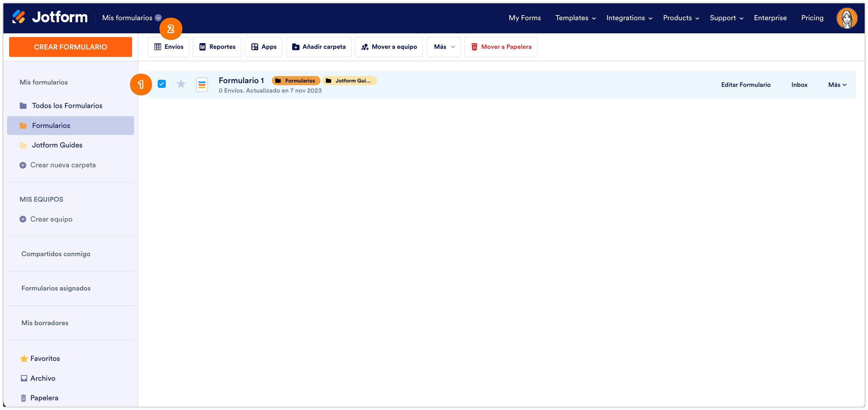Click Mover a equipo button
The width and height of the screenshot is (868, 410).
pyautogui.click(x=389, y=47)
